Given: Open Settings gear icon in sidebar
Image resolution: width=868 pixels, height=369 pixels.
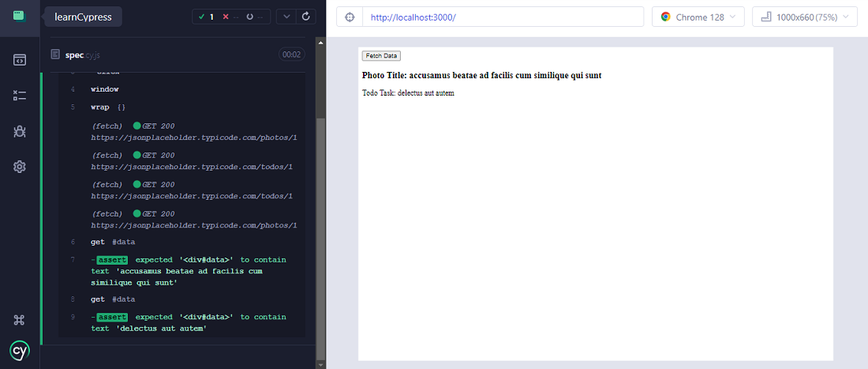Looking at the screenshot, I should pyautogui.click(x=20, y=167).
